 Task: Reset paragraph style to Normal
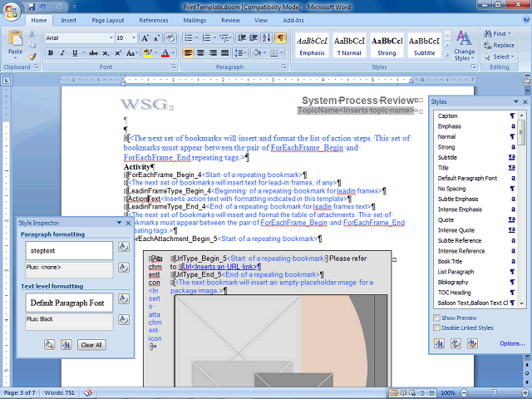coord(124,247)
